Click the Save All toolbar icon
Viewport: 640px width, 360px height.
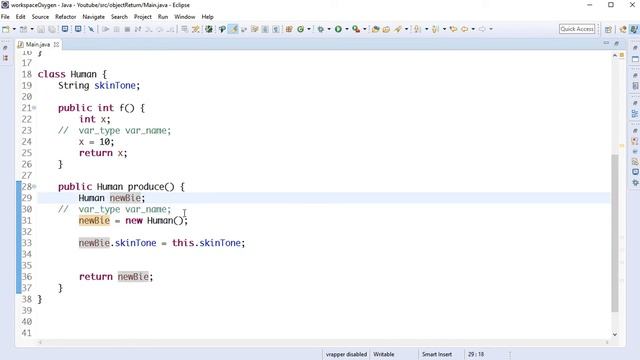click(x=52, y=29)
